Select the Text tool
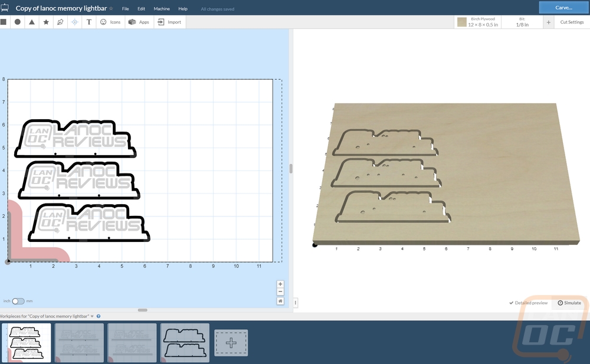This screenshot has height=364, width=590. (89, 22)
